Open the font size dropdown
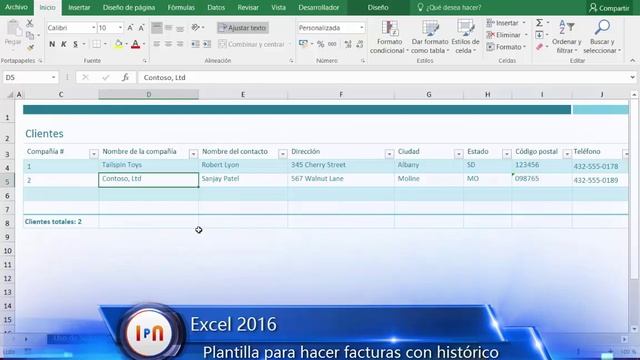640x360 pixels. [x=120, y=28]
